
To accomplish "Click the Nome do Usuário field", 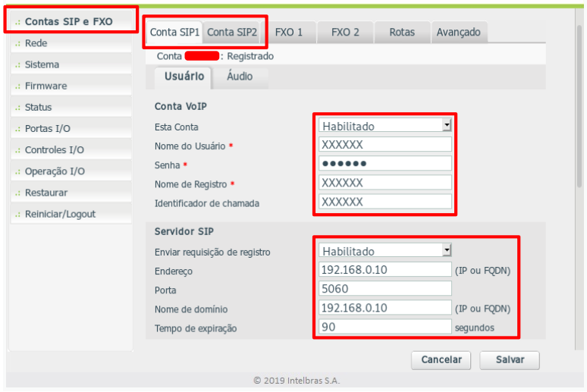I will click(385, 144).
